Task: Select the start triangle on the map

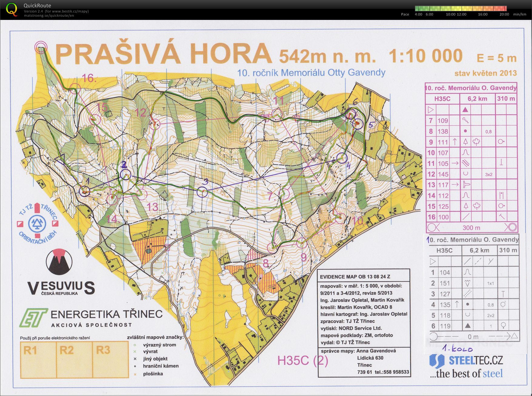Action: 62,157
